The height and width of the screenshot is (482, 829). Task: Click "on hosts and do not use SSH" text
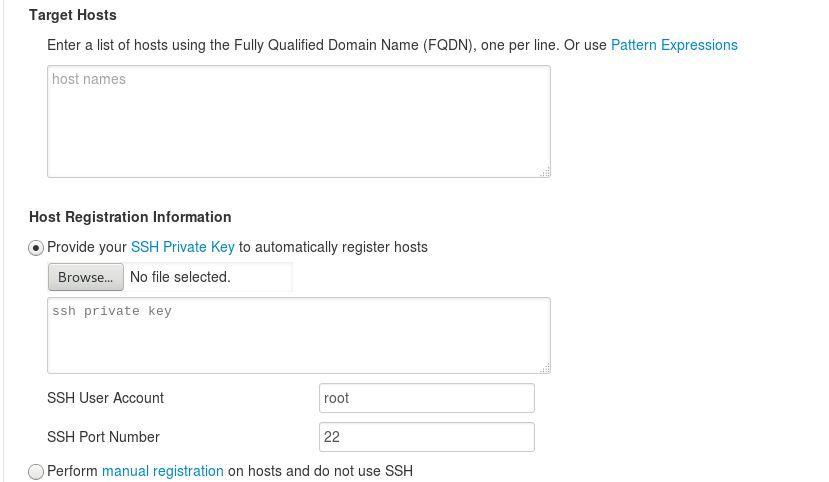(320, 471)
